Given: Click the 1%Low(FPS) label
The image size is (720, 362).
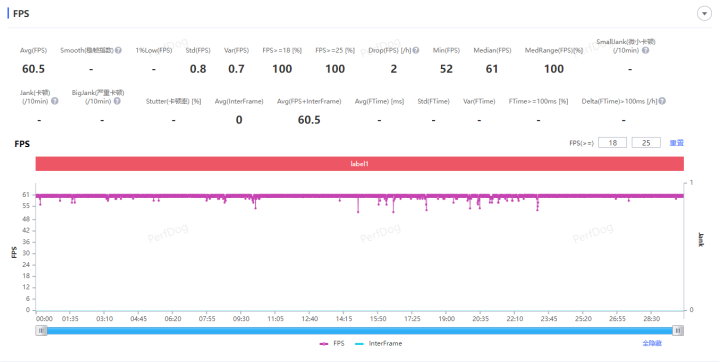Looking at the screenshot, I should (154, 50).
